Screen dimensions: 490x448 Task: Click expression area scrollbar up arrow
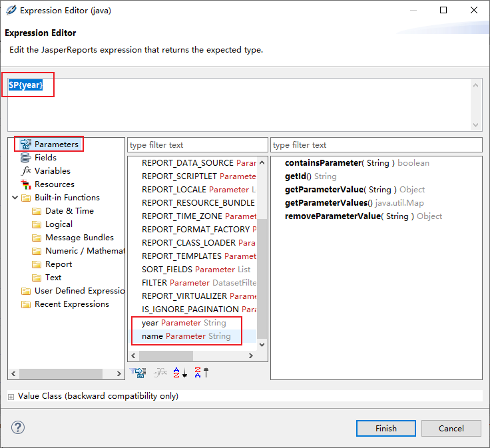pyautogui.click(x=475, y=85)
